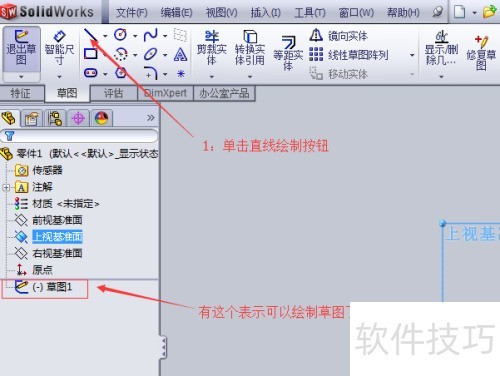Select 零件1 root node in tree
The width and height of the screenshot is (500, 376).
[79, 154]
